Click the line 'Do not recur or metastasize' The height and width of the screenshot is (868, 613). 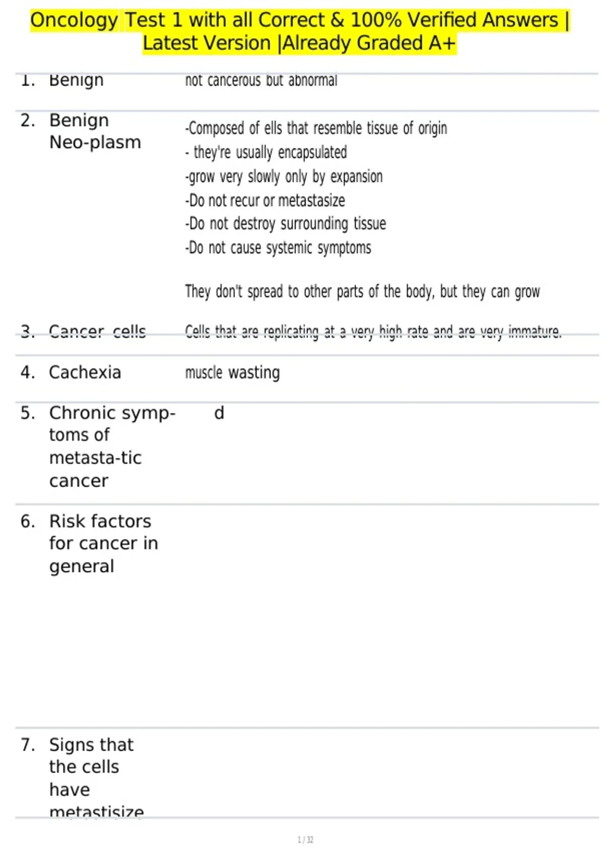click(x=265, y=200)
